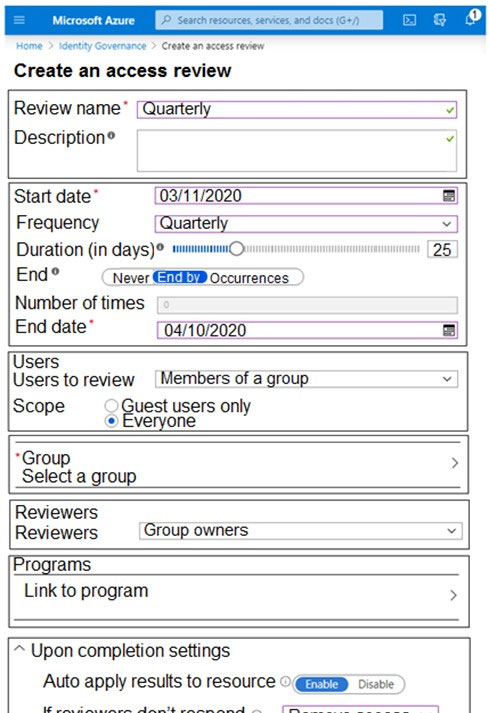
Task: Select the Everyone scope option
Action: (x=111, y=421)
